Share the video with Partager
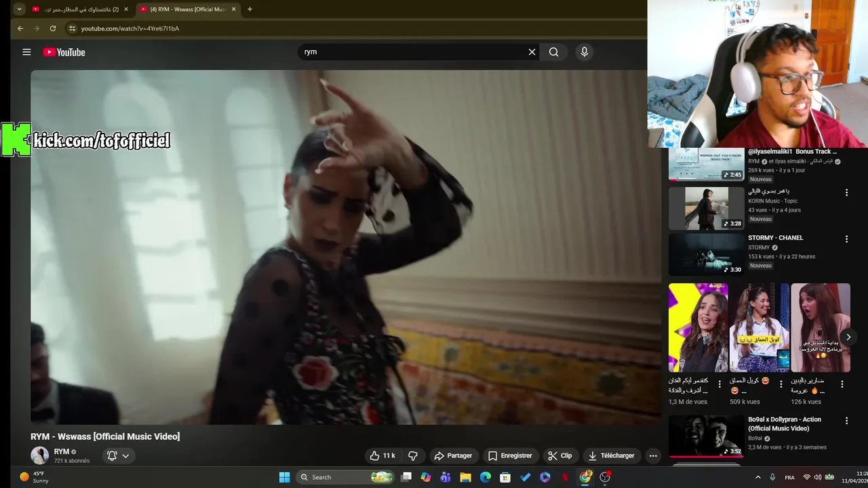 click(453, 455)
